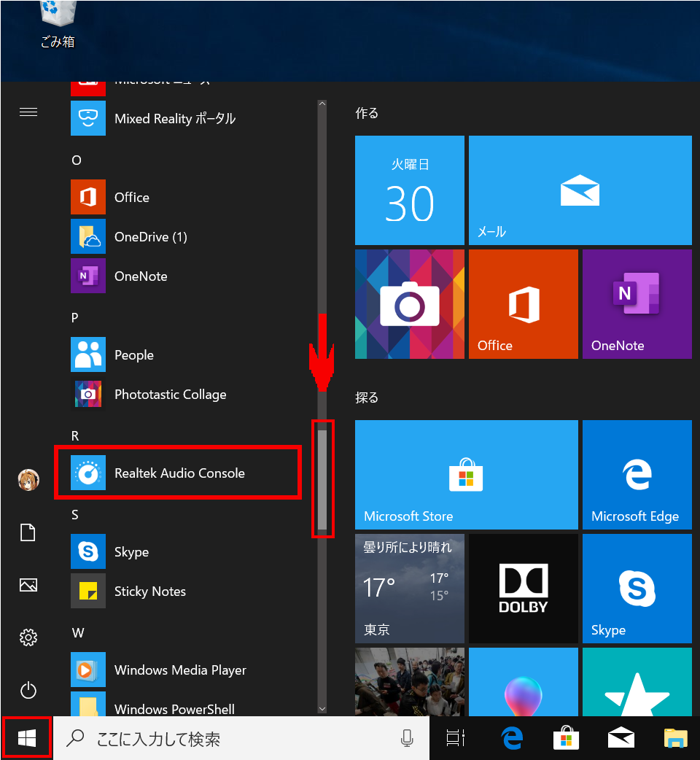Open the weather tile for 東京
Image resolution: width=700 pixels, height=760 pixels.
tap(409, 589)
